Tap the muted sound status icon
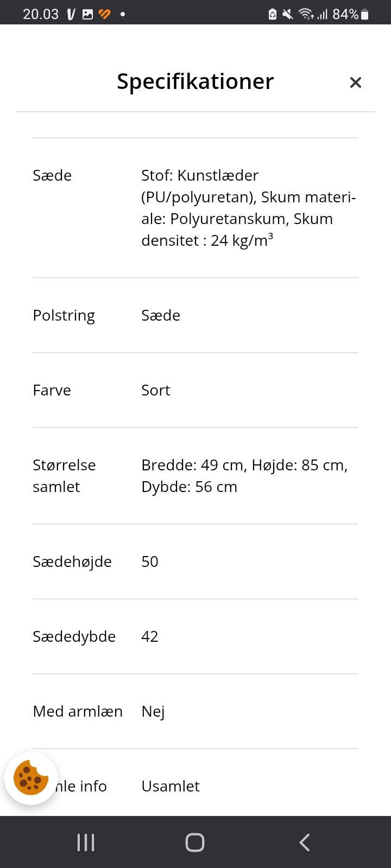The height and width of the screenshot is (868, 391). coord(286,14)
